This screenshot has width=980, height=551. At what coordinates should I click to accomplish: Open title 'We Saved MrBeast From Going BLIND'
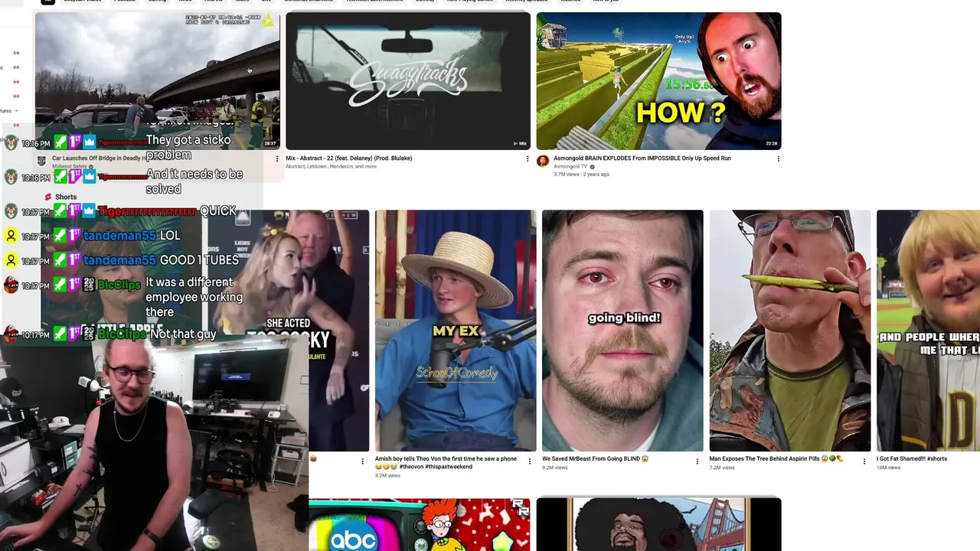595,459
